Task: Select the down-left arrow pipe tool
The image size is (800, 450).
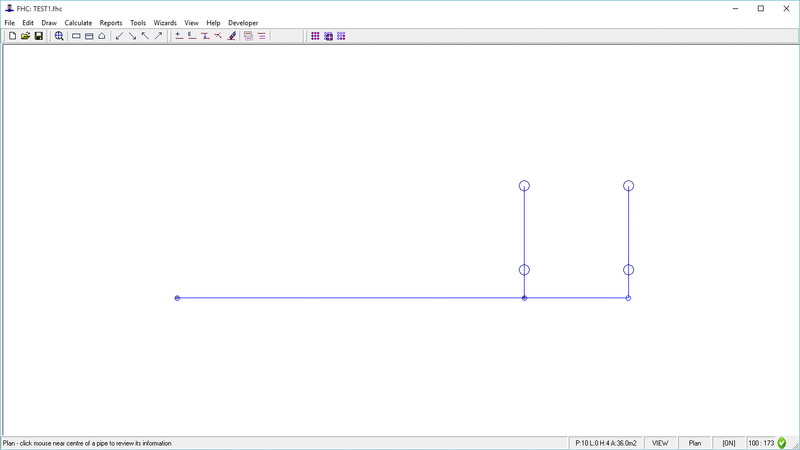Action: click(119, 36)
